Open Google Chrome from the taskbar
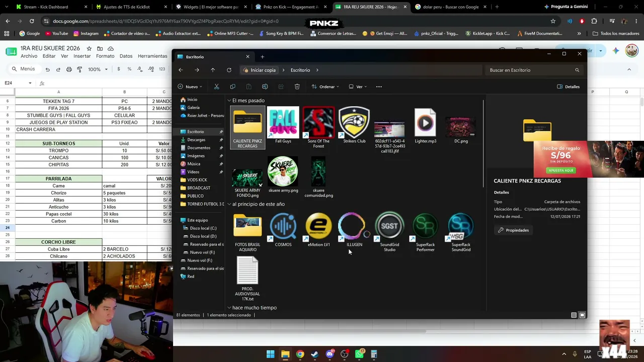This screenshot has height=362, width=644. click(x=300, y=354)
